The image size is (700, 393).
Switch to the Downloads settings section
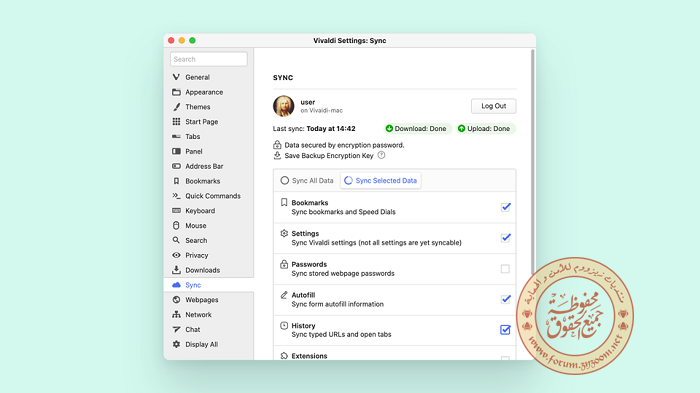[x=208, y=270]
